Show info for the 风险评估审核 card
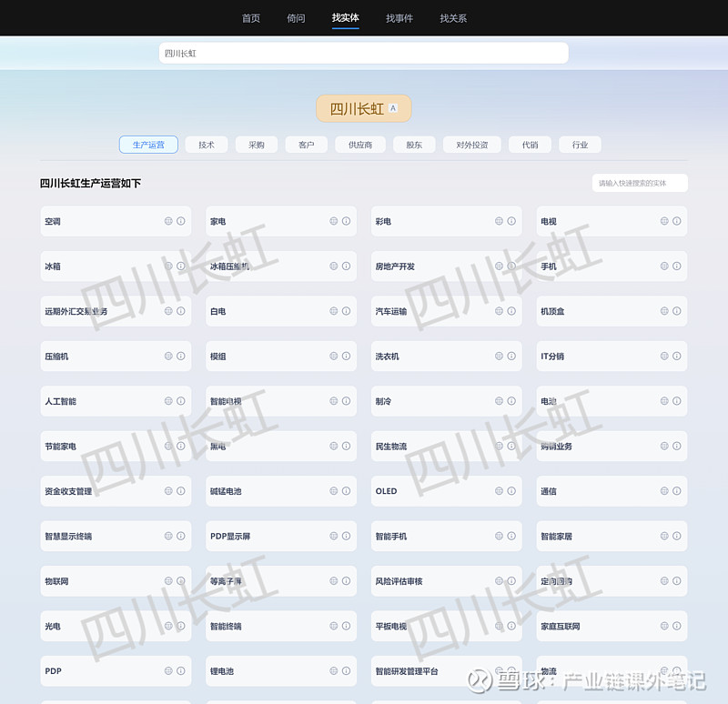Viewport: 728px width, 704px height. click(x=511, y=581)
